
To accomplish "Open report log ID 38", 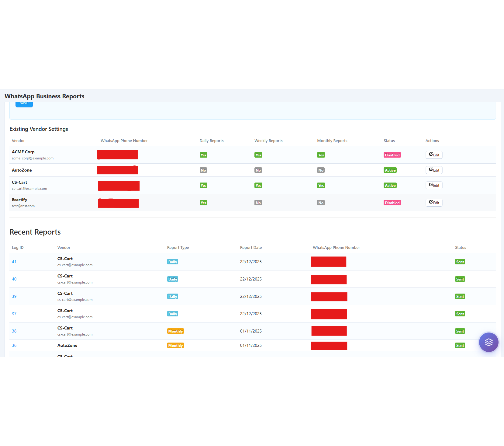I will tap(14, 331).
